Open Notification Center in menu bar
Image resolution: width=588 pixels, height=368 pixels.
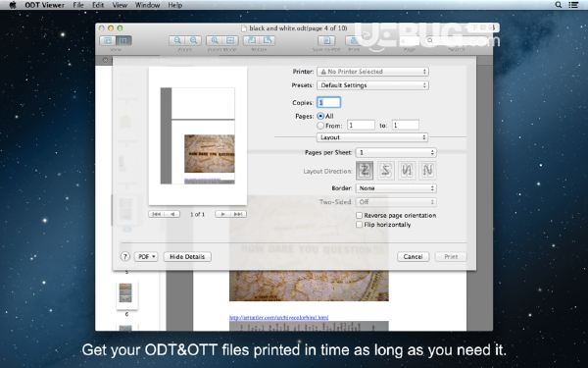(573, 5)
